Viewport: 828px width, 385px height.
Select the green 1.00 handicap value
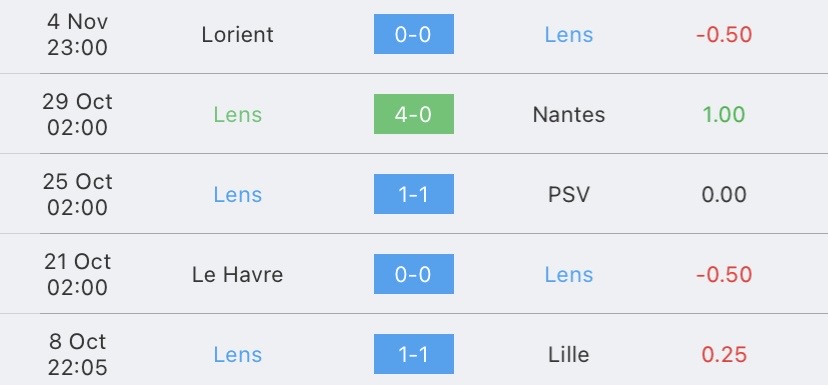click(724, 115)
